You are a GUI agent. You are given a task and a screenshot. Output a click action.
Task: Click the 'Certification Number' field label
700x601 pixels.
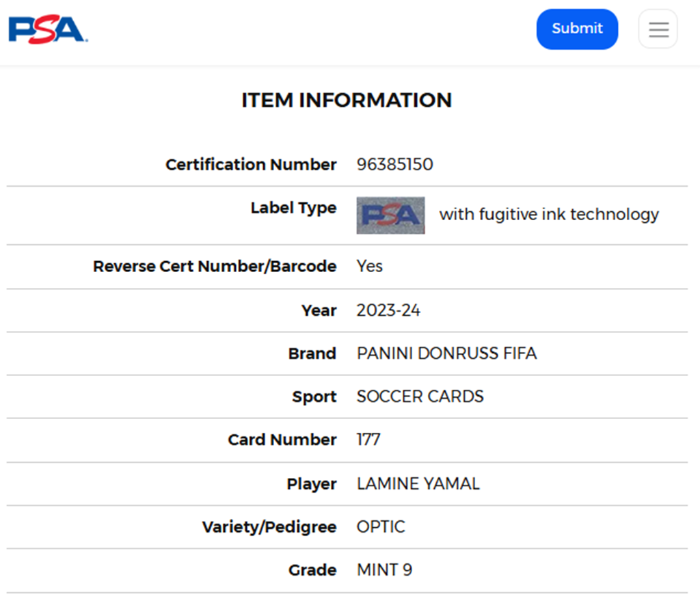(251, 165)
